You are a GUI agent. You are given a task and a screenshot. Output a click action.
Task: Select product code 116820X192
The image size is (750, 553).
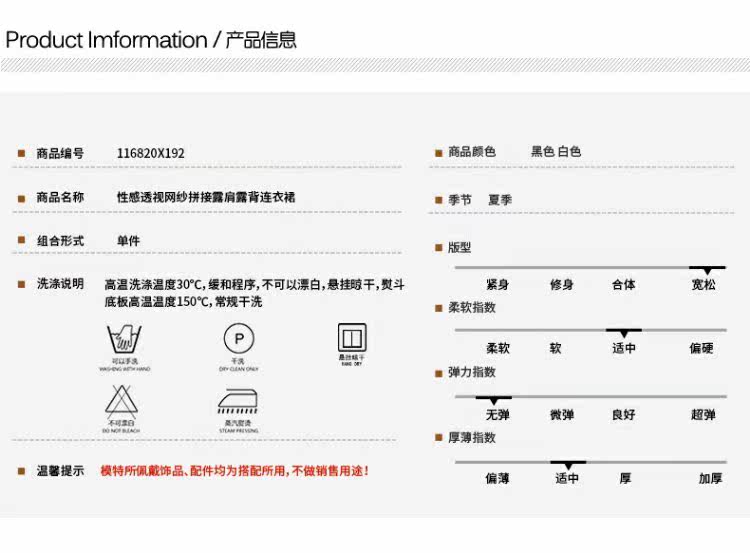click(151, 153)
